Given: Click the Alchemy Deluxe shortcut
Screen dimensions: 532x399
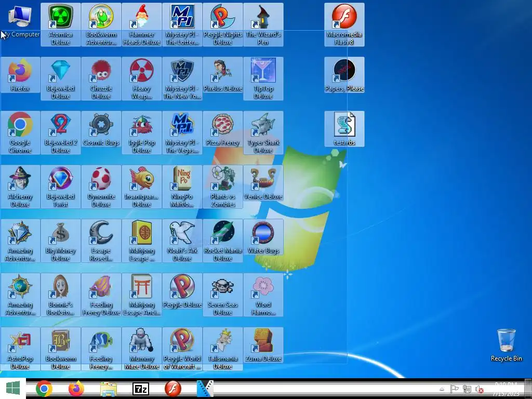Looking at the screenshot, I should coord(20,187).
